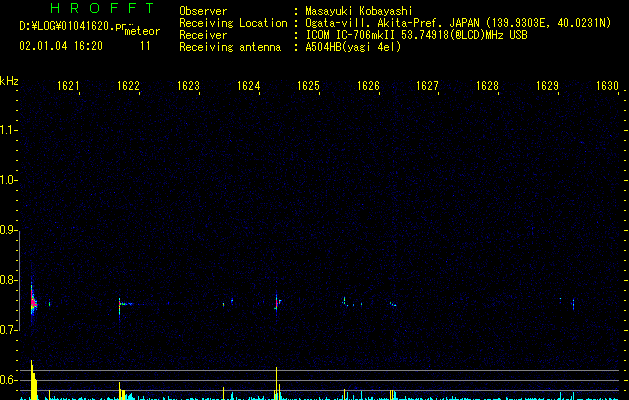This screenshot has height=400, width=629.
Task: Click the Observer field label
Action: coord(203,11)
